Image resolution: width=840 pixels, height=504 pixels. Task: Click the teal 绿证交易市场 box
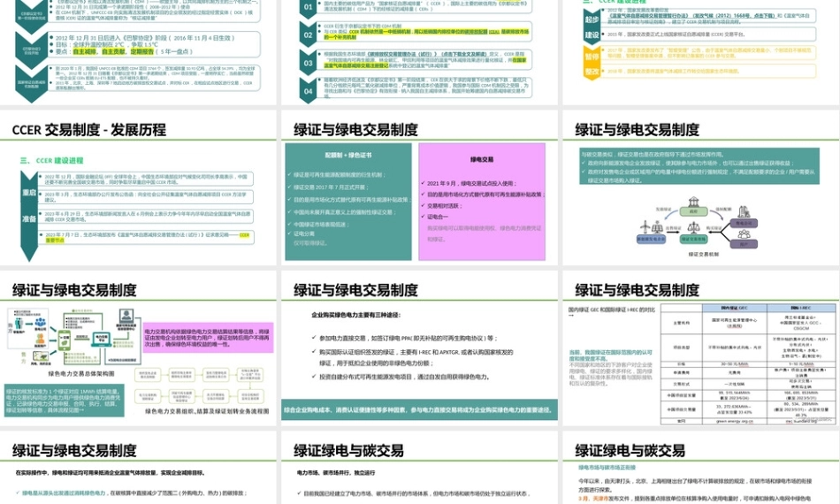point(694,240)
